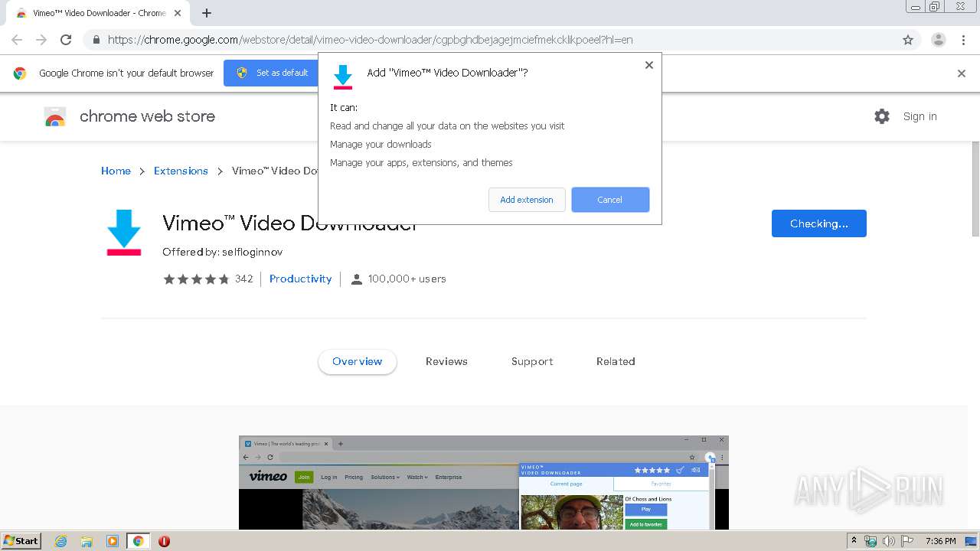Show hidden system tray icons

click(854, 541)
